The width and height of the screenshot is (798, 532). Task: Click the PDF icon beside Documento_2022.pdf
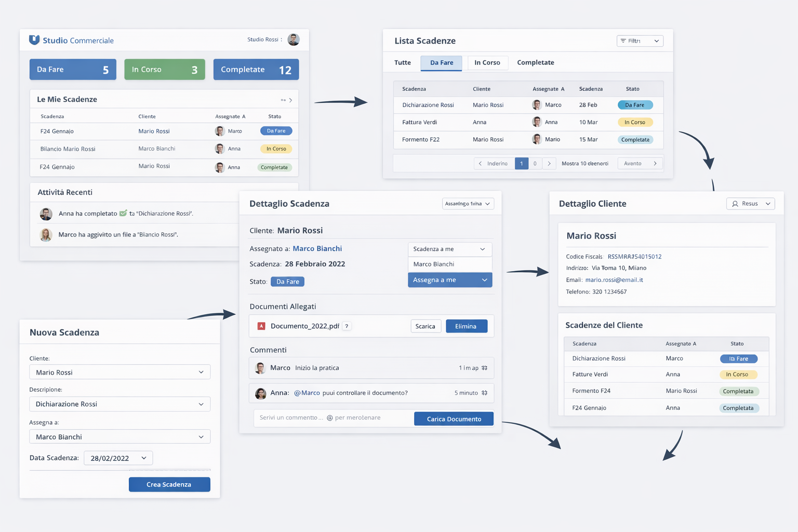pyautogui.click(x=261, y=326)
